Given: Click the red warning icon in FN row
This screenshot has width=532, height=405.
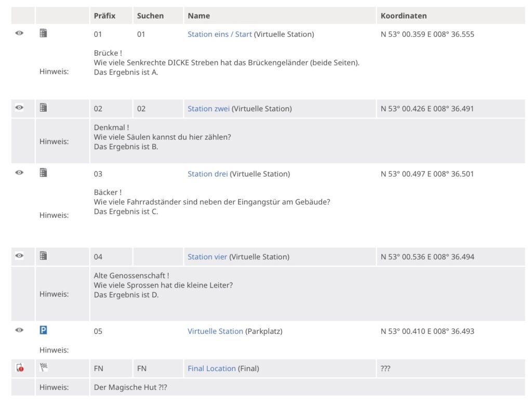Looking at the screenshot, I should click(x=20, y=368).
